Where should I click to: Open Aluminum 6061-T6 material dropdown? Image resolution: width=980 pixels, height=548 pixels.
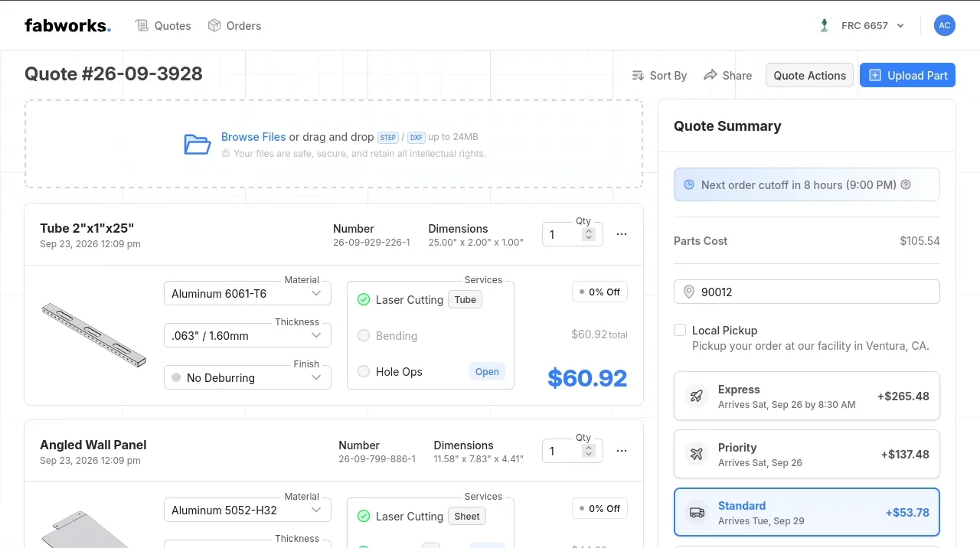point(247,294)
